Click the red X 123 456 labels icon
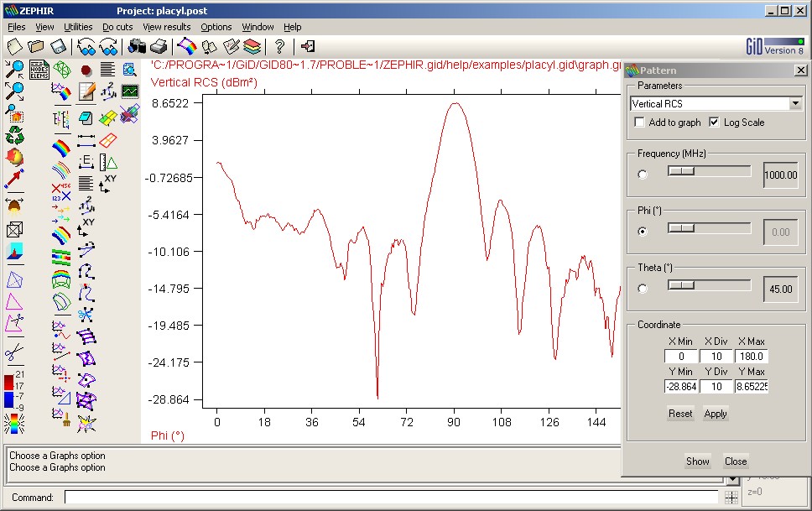 pyautogui.click(x=61, y=191)
